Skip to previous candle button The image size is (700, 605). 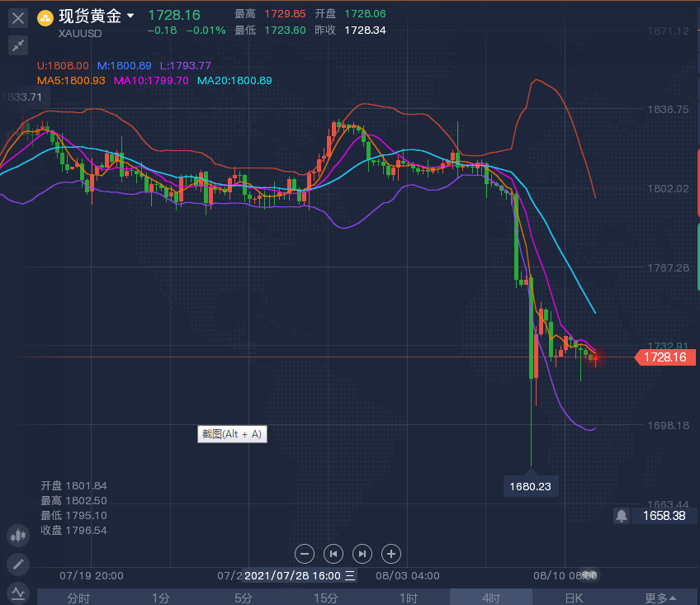[333, 554]
